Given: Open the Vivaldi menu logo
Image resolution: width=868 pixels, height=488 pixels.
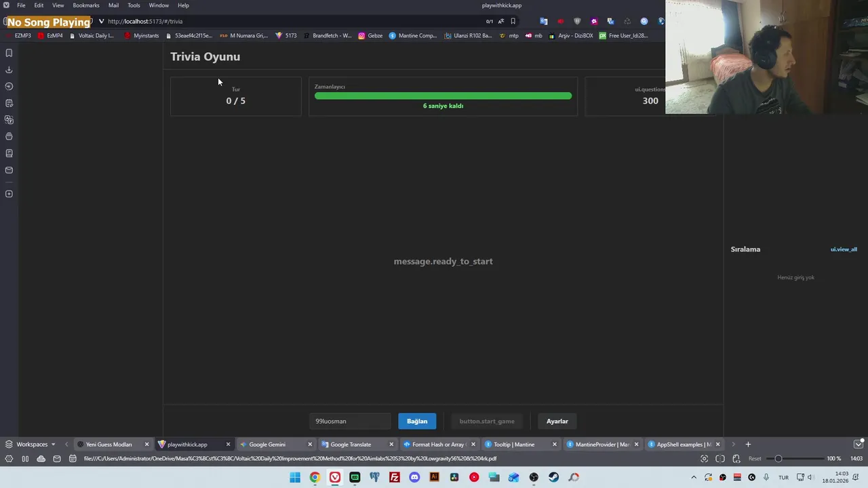Looking at the screenshot, I should point(6,5).
